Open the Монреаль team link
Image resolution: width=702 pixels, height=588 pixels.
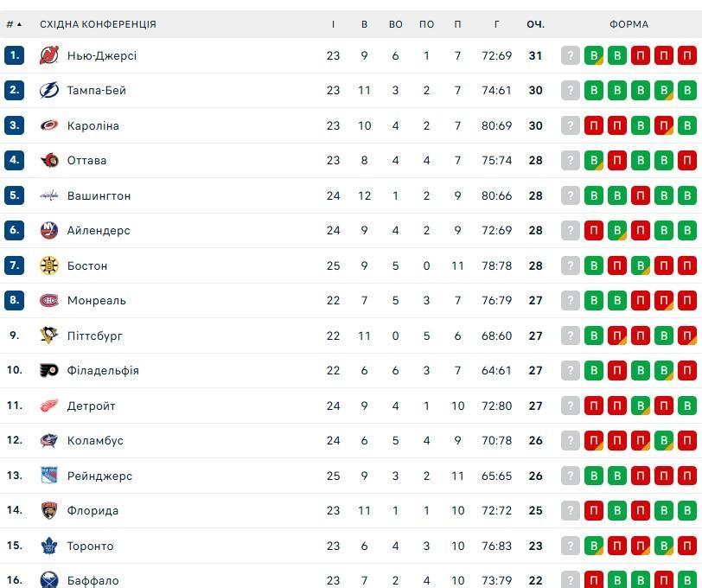96,301
